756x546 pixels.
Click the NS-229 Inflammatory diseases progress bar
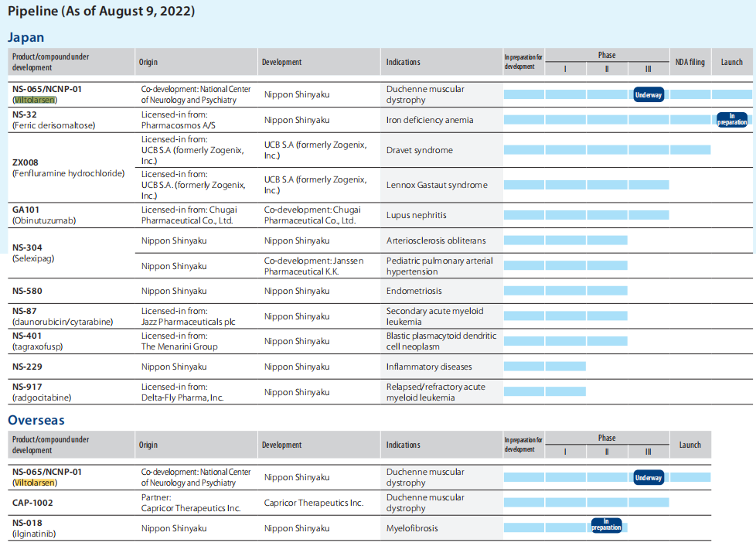[x=544, y=367]
